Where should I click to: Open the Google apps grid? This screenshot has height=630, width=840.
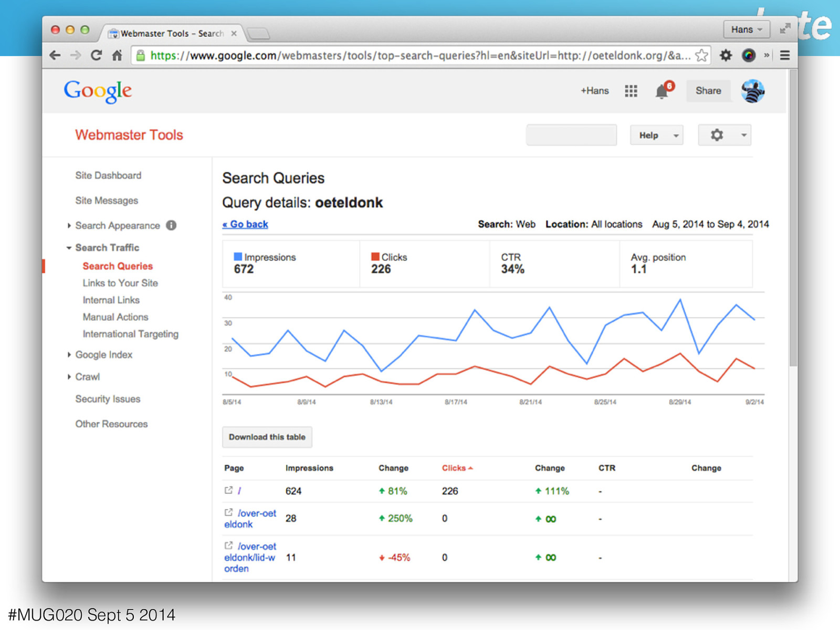631,91
